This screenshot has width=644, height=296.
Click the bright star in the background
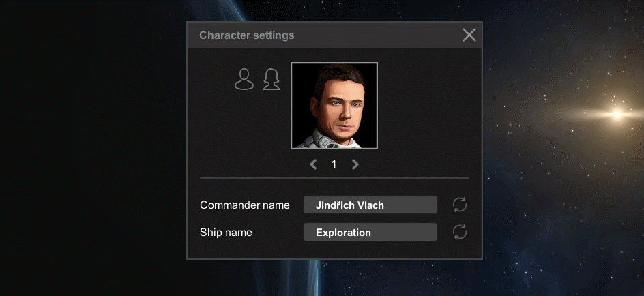pos(617,114)
